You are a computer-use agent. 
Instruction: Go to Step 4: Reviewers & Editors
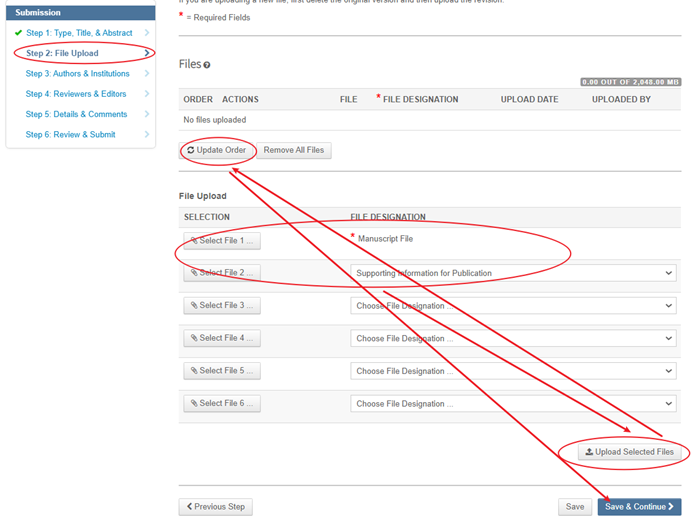tap(76, 94)
